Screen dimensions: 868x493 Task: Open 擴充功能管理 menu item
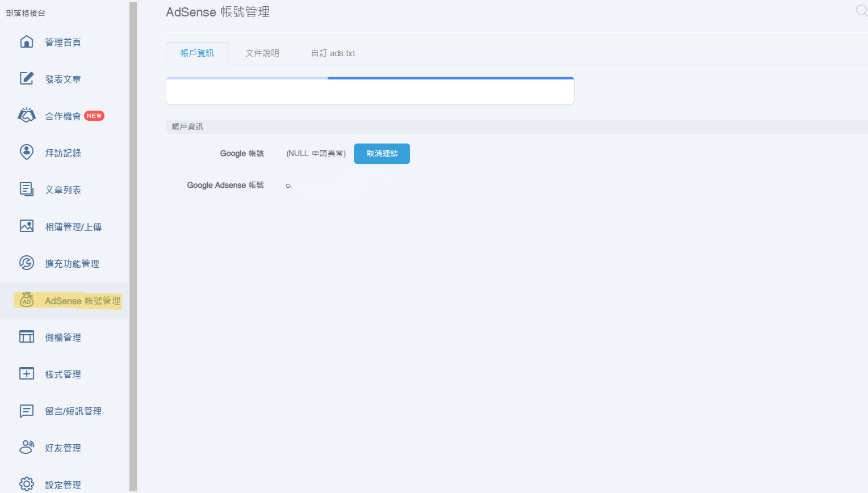[72, 264]
